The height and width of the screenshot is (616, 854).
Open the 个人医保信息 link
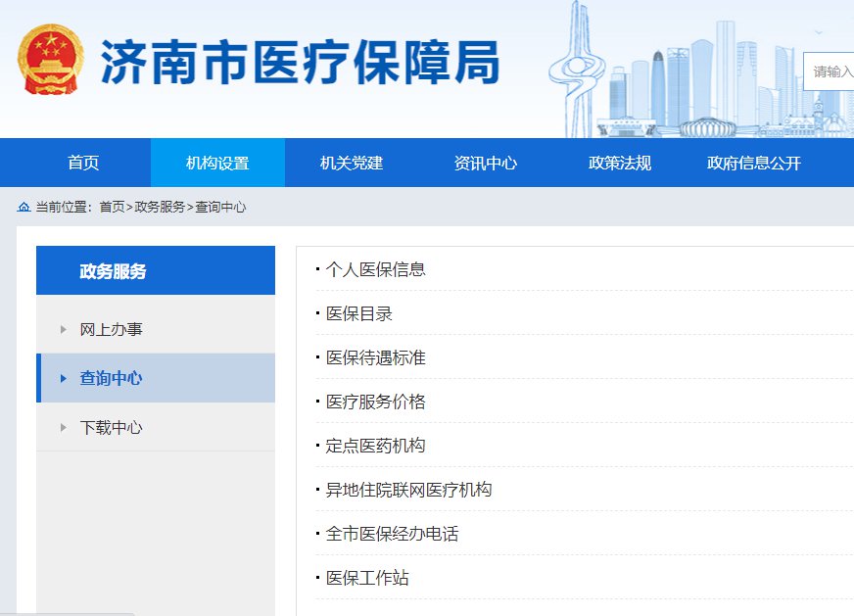click(375, 269)
